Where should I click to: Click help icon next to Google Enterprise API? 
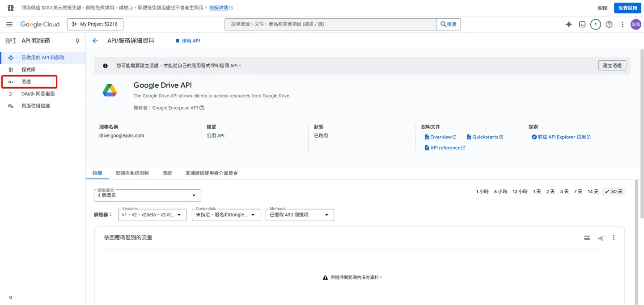point(202,108)
